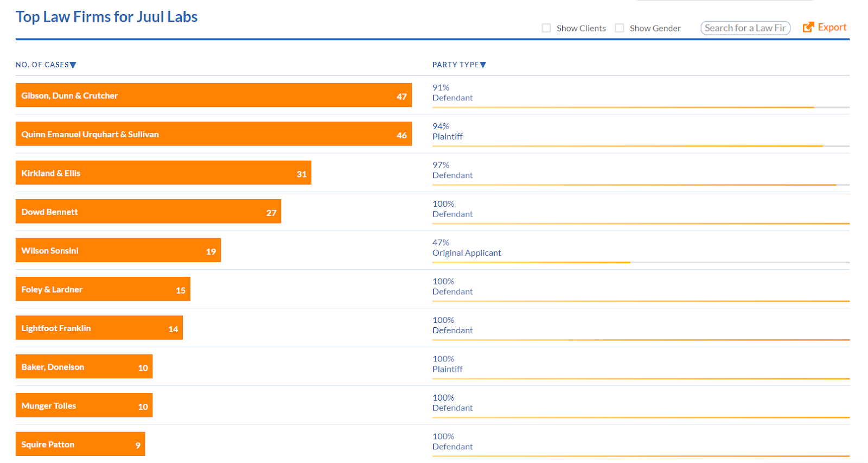Sort by Party Type arrow
This screenshot has height=463, width=868.
point(483,65)
